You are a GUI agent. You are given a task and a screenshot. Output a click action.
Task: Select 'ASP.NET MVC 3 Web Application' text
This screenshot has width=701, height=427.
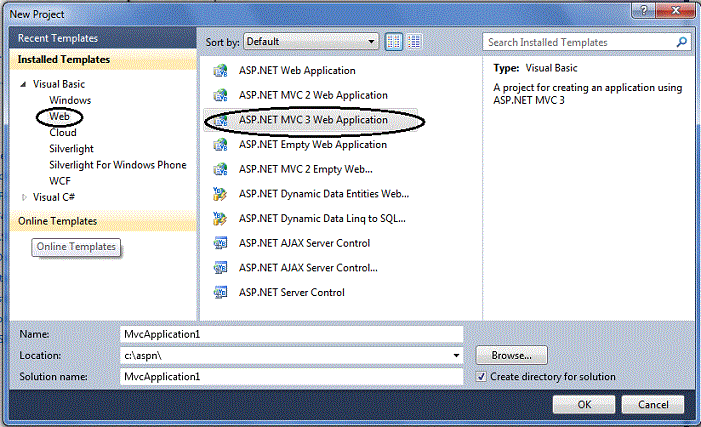pos(313,120)
